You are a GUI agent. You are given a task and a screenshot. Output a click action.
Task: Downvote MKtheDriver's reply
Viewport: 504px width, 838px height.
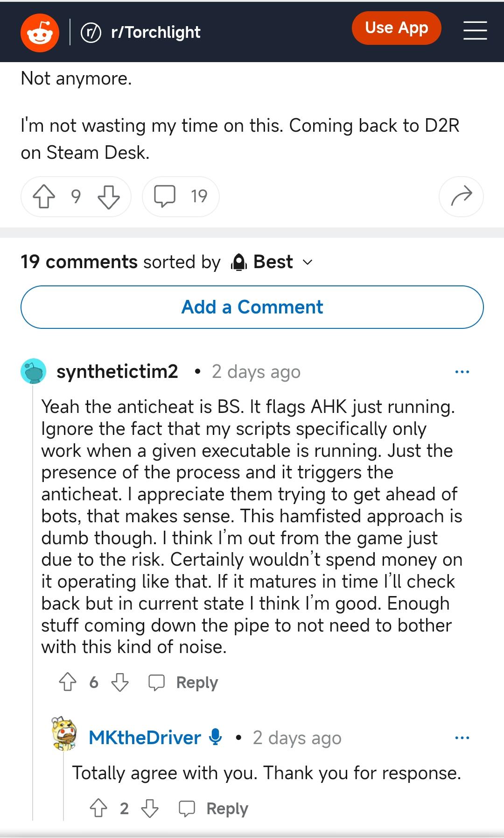(x=150, y=808)
